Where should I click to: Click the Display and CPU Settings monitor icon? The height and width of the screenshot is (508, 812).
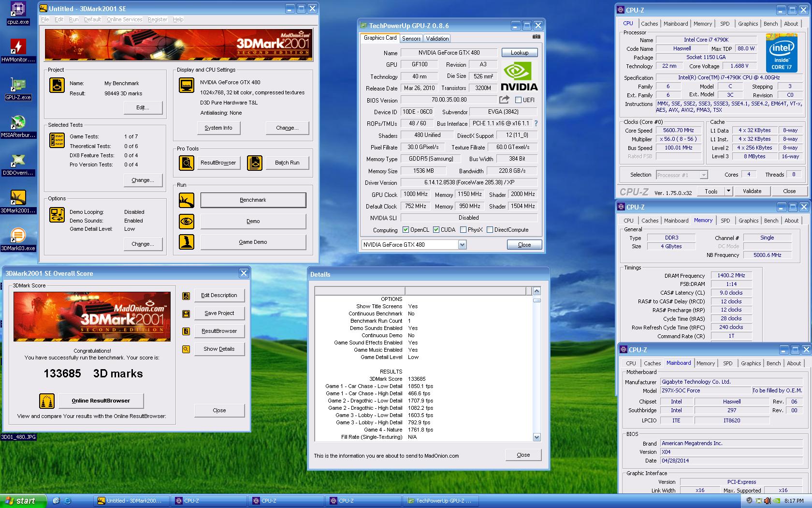187,85
